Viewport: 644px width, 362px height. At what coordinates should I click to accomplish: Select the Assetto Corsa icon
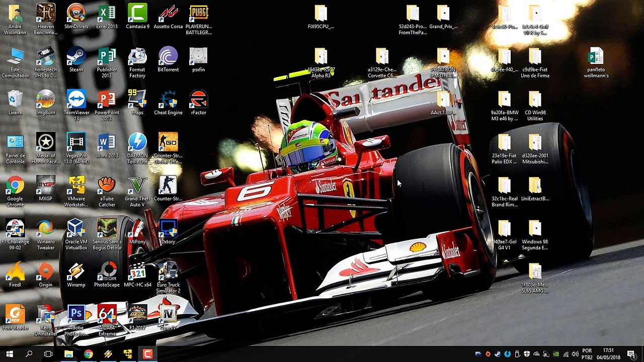click(x=168, y=17)
